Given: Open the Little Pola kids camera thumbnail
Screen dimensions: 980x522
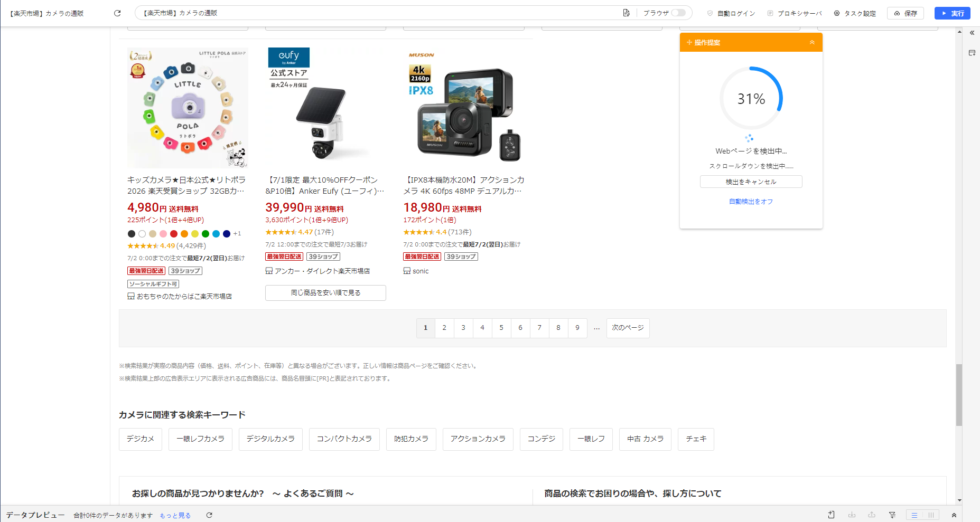Looking at the screenshot, I should tap(188, 108).
